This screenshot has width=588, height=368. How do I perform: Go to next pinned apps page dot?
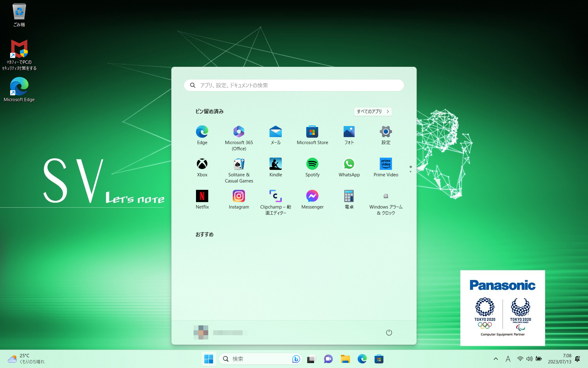point(410,172)
